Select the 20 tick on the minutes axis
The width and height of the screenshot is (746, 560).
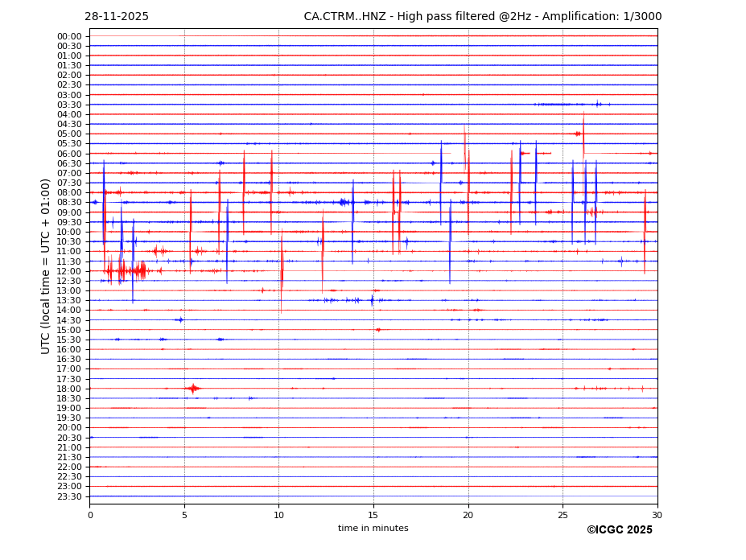(x=468, y=515)
